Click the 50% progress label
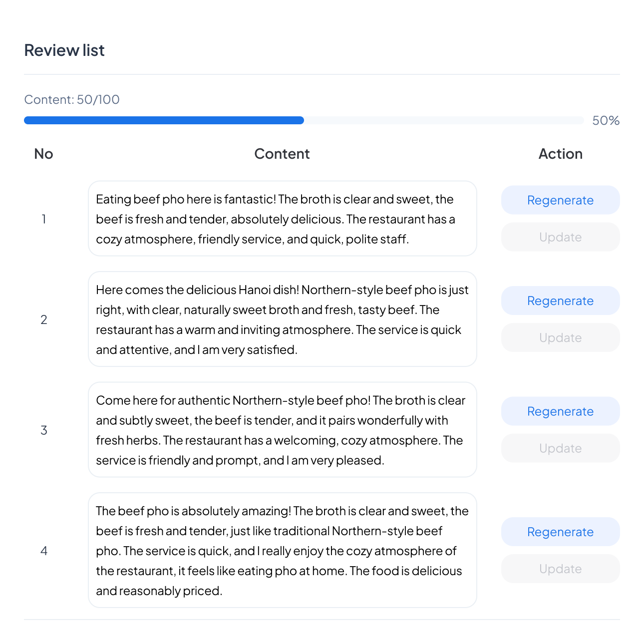Image resolution: width=644 pixels, height=644 pixels. click(x=606, y=120)
